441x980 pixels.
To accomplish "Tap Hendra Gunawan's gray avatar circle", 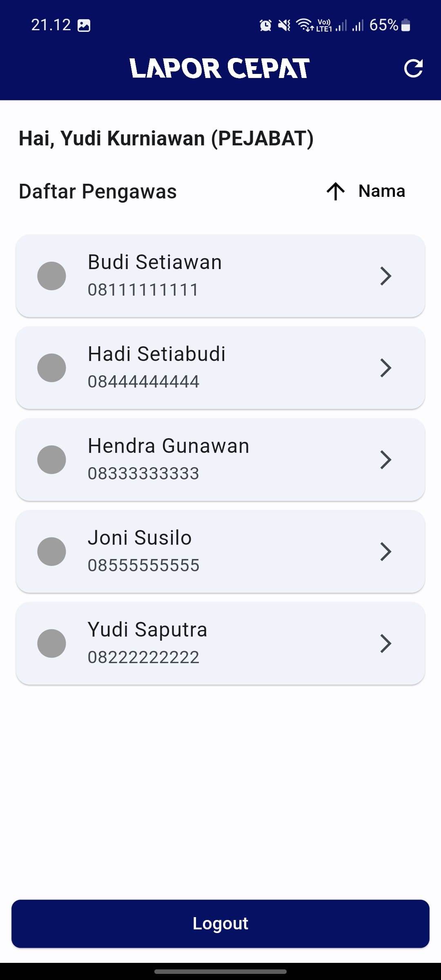I will tap(51, 460).
